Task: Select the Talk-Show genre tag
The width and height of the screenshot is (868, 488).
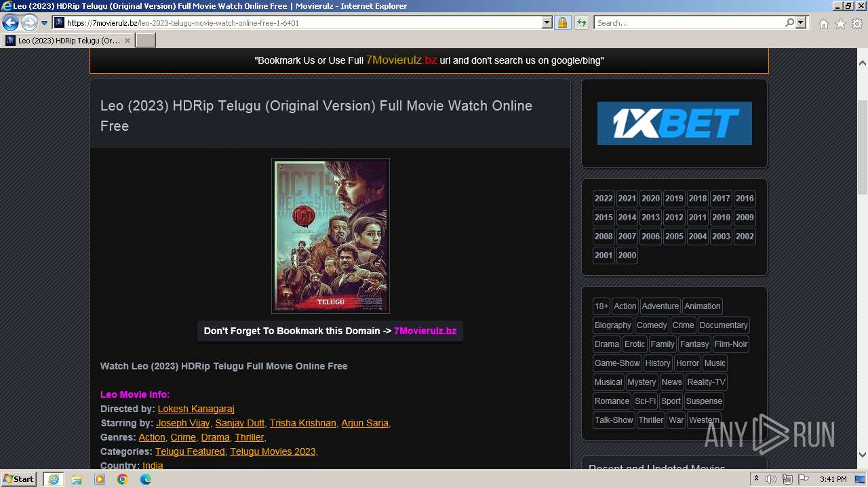Action: click(x=614, y=420)
